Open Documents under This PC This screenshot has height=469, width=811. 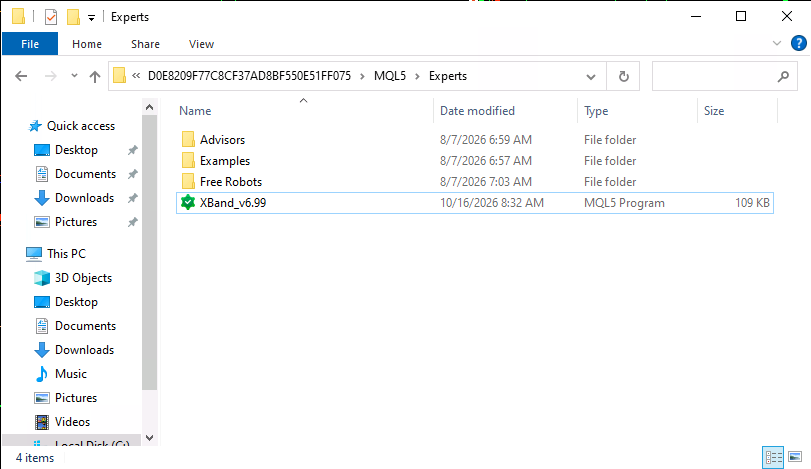(85, 326)
